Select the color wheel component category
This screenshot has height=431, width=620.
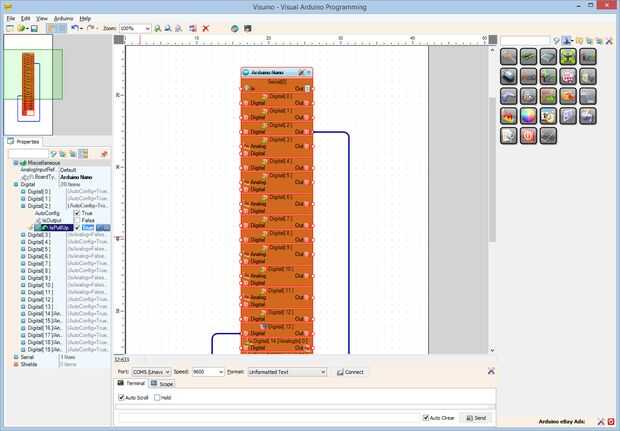click(528, 116)
